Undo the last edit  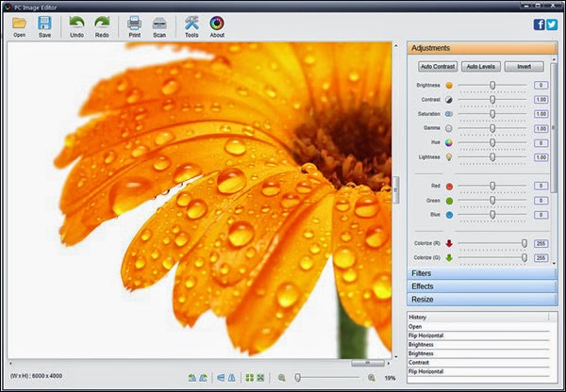click(76, 24)
